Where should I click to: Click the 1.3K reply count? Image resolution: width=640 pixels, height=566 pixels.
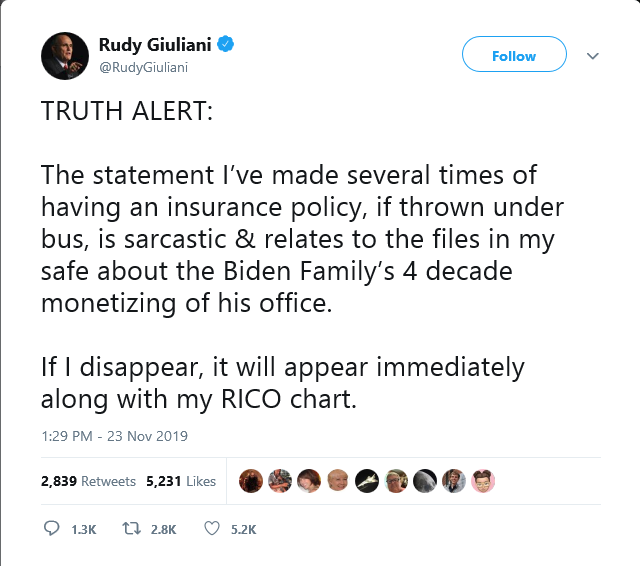(x=84, y=530)
